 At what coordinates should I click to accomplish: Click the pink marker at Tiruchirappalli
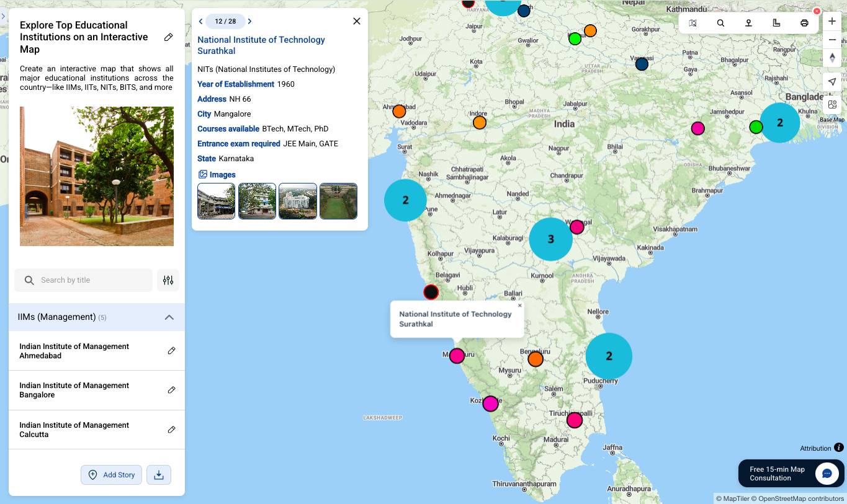(575, 420)
